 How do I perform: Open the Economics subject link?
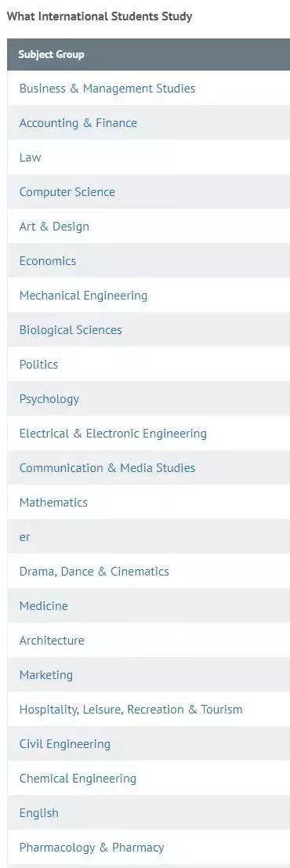pyautogui.click(x=48, y=261)
